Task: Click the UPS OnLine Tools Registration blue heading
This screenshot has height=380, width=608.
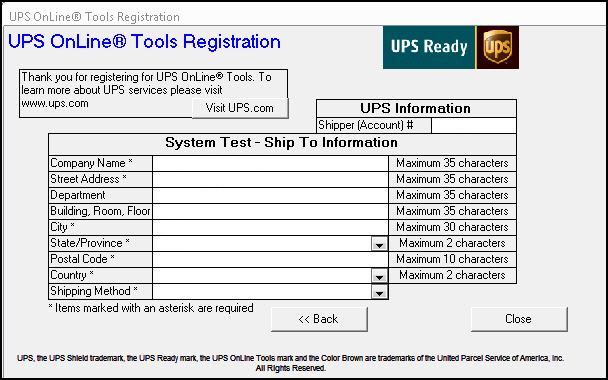Action: 144,42
